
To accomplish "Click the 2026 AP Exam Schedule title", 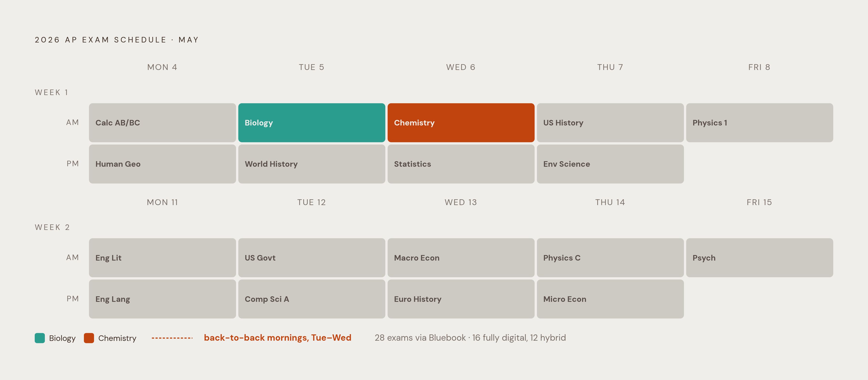I will point(117,40).
